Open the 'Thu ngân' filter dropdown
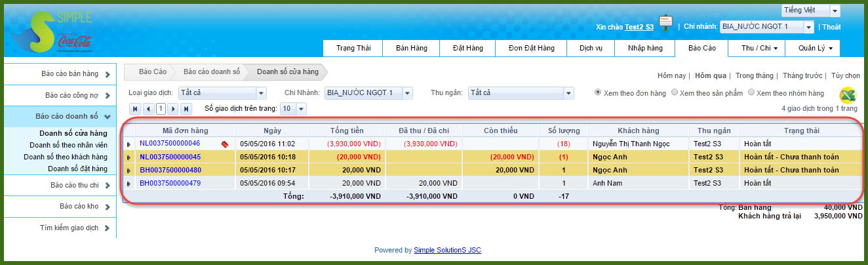Screen dimensions: 868x265 pyautogui.click(x=568, y=93)
